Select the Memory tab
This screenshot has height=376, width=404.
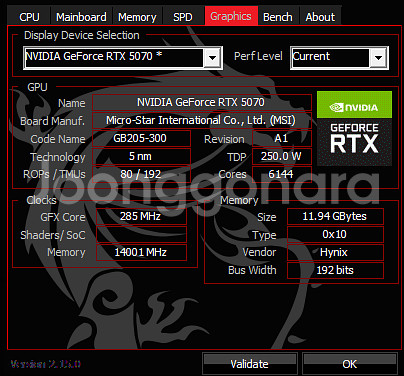coord(137,17)
